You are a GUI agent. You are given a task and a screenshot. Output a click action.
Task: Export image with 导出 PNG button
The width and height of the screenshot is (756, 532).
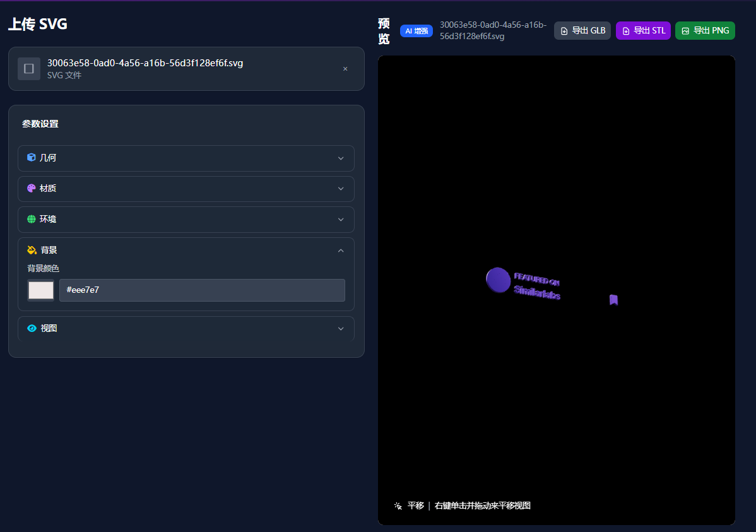705,31
